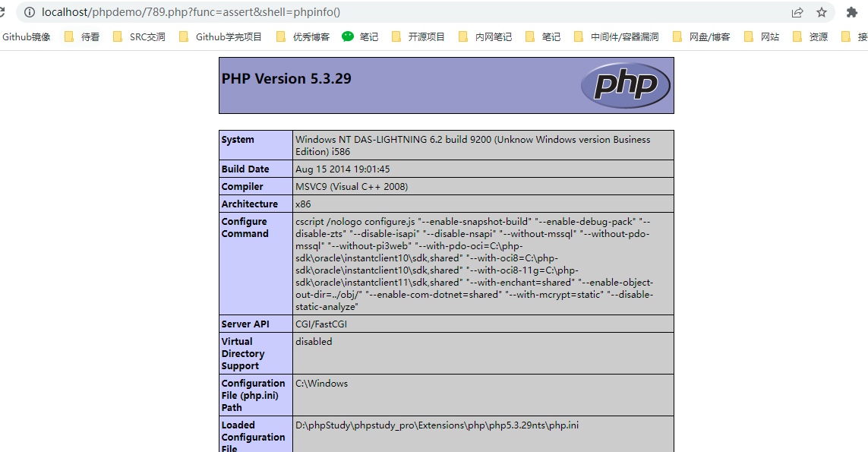Open the 笔记 folder next to 内网笔记
Image resolution: width=868 pixels, height=452 pixels.
pyautogui.click(x=543, y=37)
